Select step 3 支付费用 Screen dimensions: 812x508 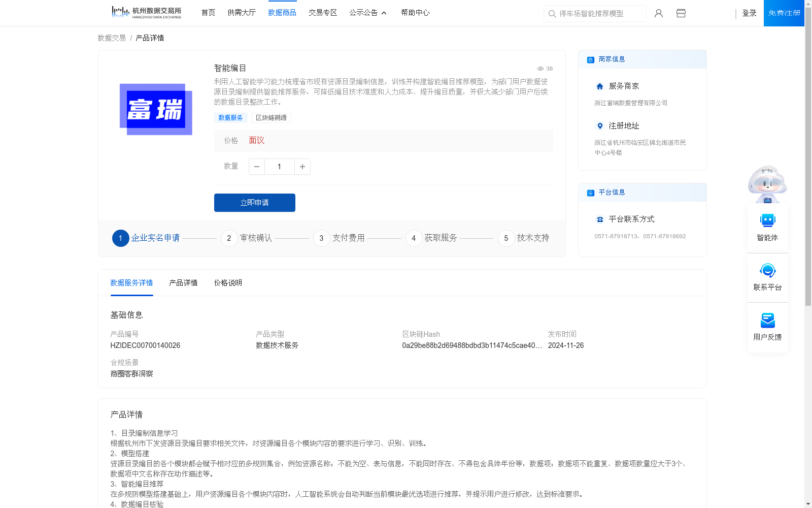[x=339, y=238]
